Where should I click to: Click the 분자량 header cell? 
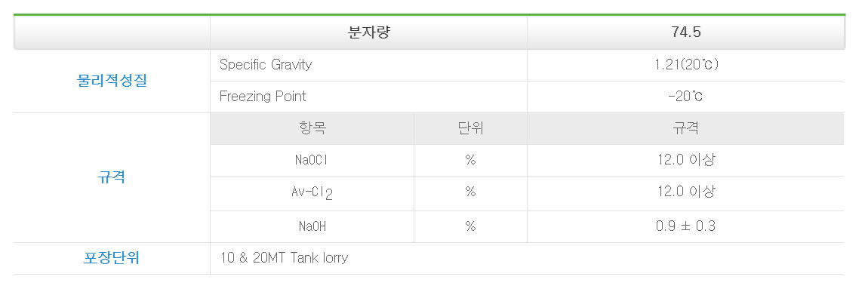[368, 32]
